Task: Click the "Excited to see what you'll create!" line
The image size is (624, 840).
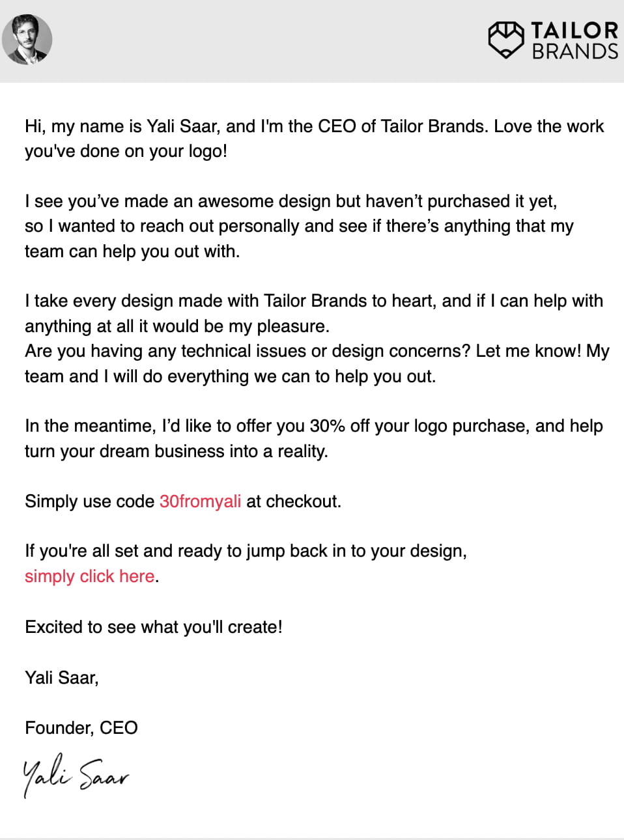Action: pyautogui.click(x=154, y=627)
